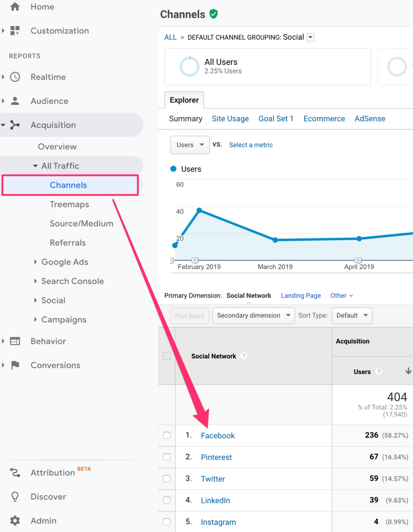Check the Facebook row checkbox
413x532 pixels.
click(167, 436)
